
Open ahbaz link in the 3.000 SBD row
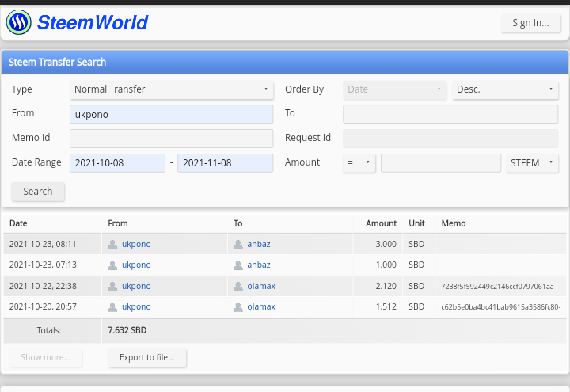coord(258,244)
